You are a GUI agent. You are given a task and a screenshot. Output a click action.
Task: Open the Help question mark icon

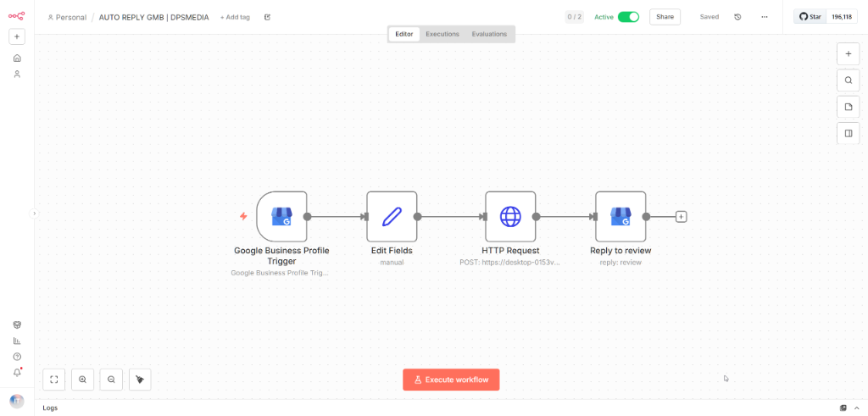point(17,357)
